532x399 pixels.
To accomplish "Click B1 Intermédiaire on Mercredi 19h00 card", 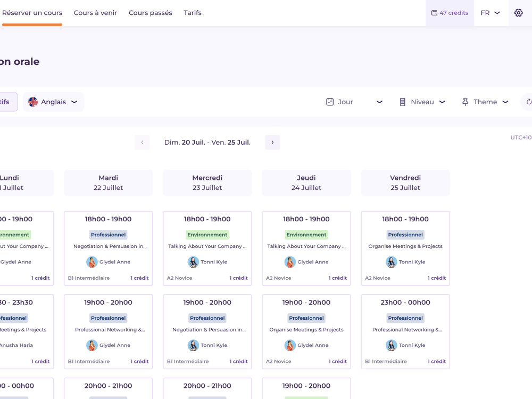I will coord(188,361).
